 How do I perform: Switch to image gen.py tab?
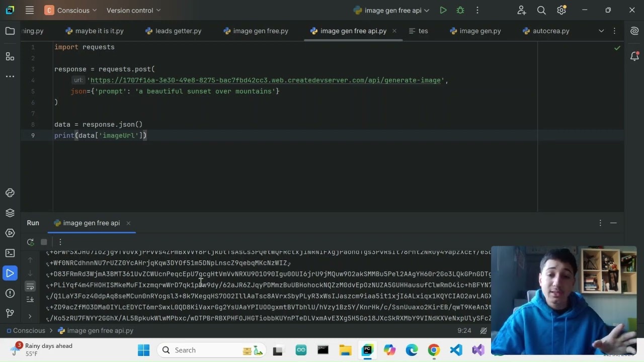(475, 31)
